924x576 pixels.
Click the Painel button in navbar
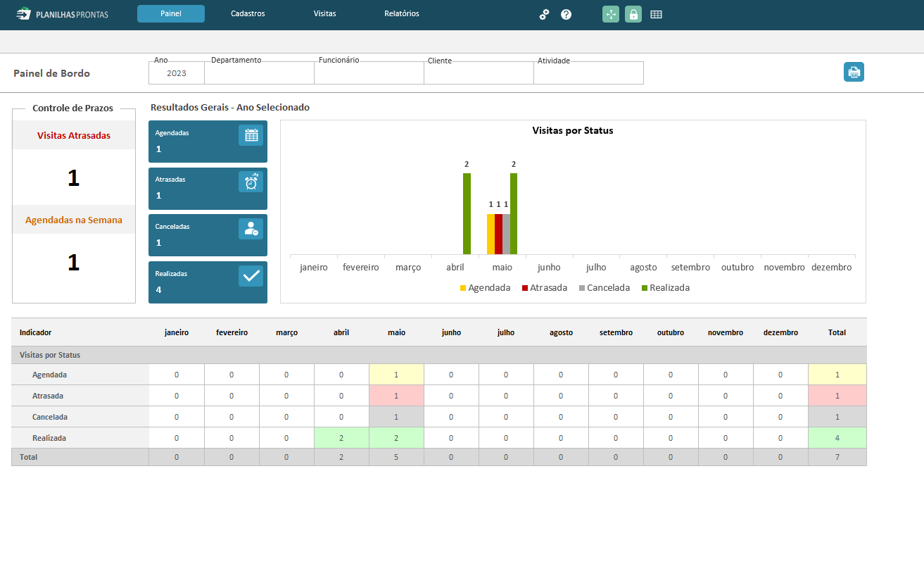point(171,14)
